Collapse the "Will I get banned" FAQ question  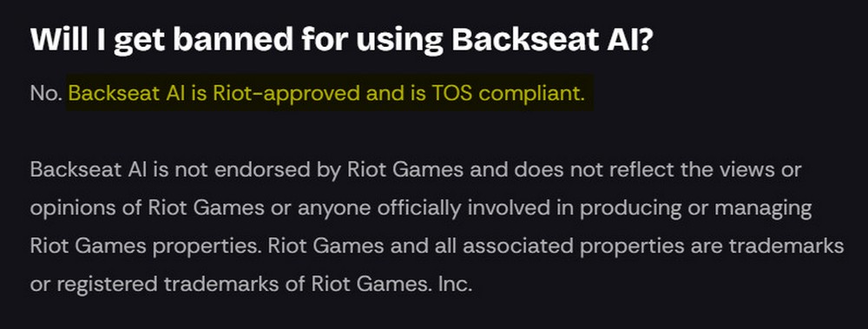click(x=342, y=39)
